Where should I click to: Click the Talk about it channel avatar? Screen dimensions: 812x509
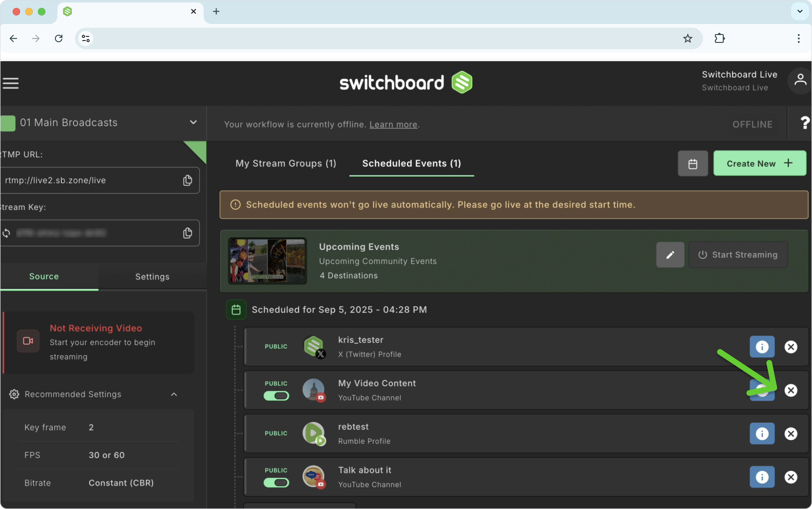[x=314, y=477]
